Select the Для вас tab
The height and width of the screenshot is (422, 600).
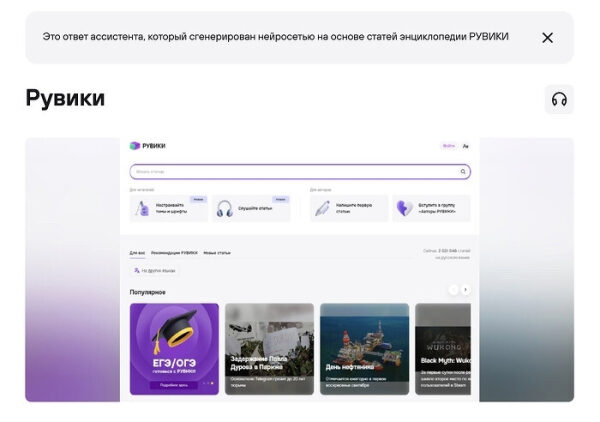(137, 253)
